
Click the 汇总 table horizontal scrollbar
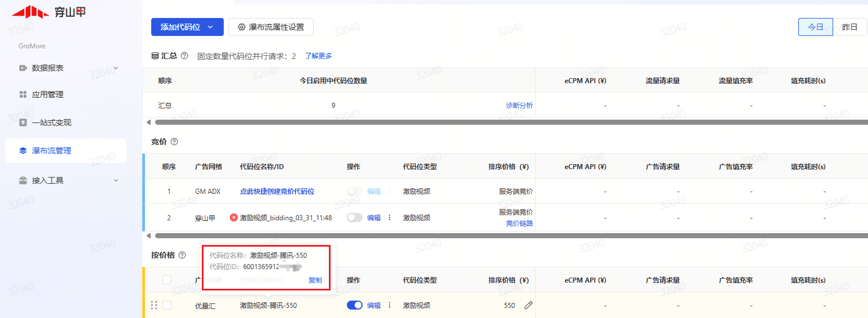[x=512, y=122]
